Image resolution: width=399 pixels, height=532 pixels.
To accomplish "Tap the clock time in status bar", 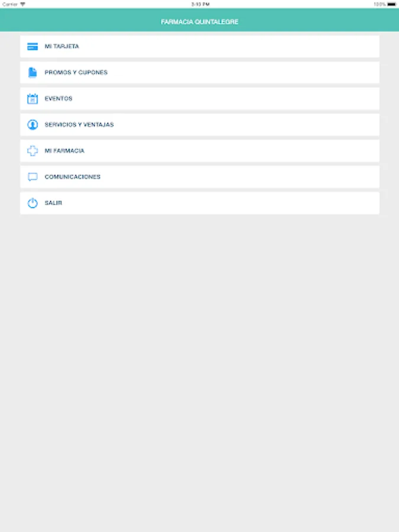I will click(x=200, y=4).
